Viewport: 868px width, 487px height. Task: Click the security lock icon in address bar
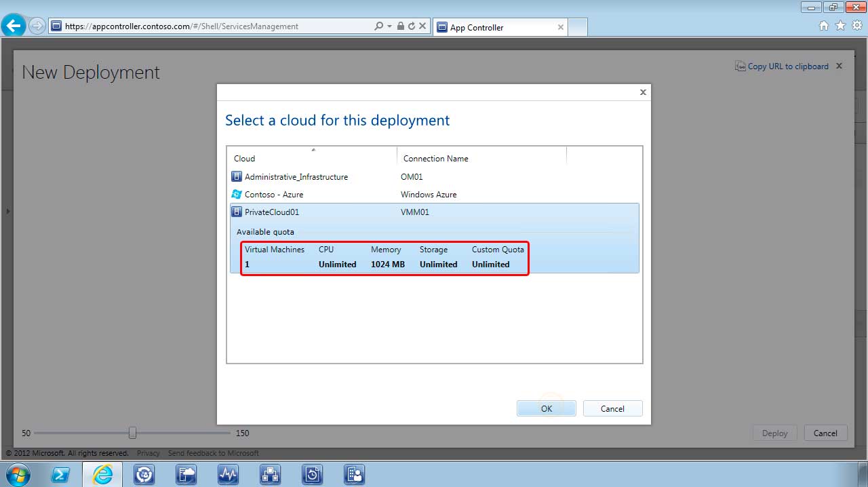click(401, 26)
